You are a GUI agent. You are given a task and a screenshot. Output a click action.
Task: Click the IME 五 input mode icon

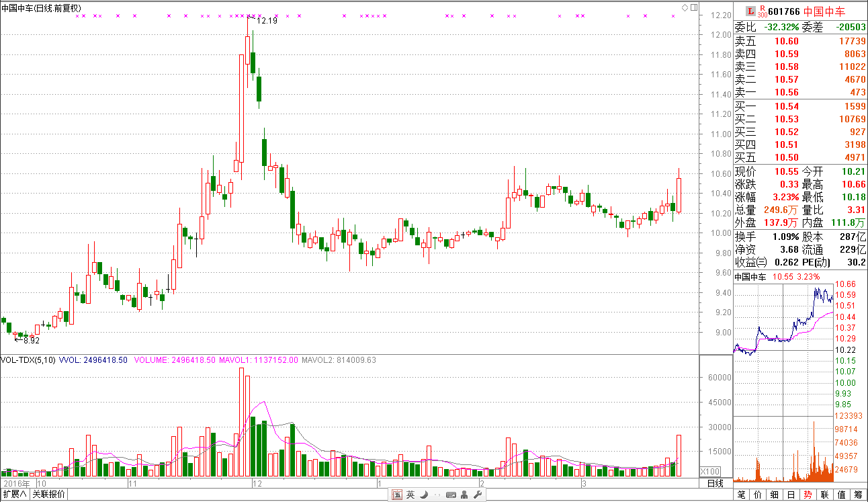coord(397,495)
